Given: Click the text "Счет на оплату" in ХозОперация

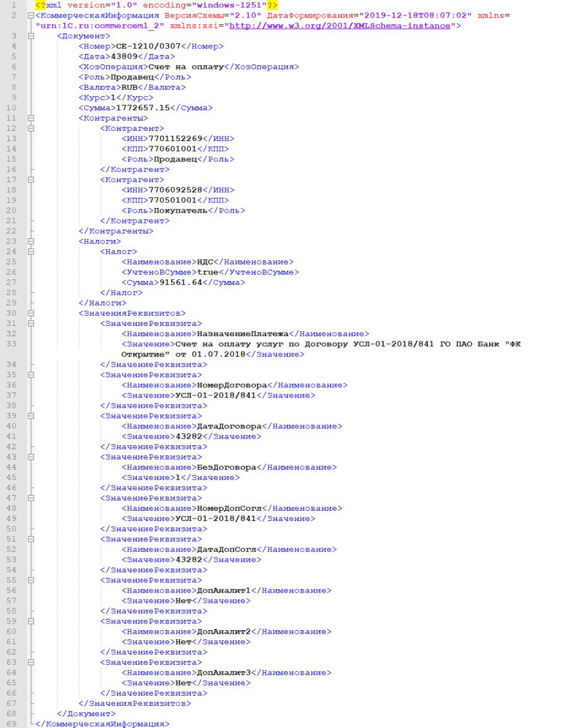Looking at the screenshot, I should (x=186, y=67).
